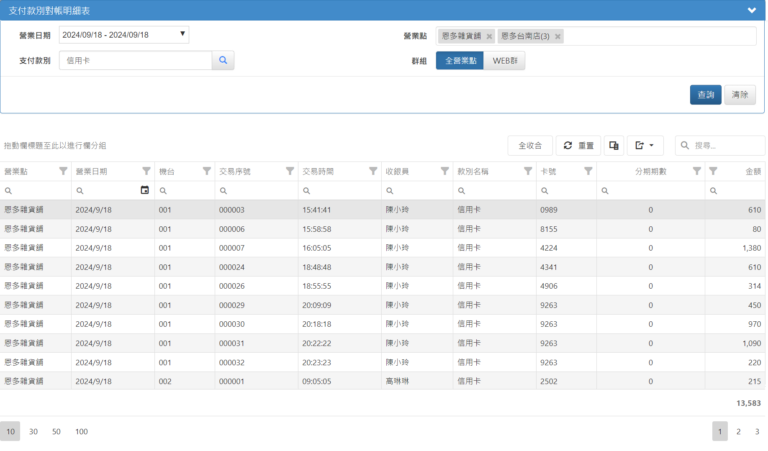
Task: Click time cell 20:22:22
Action: (x=316, y=343)
